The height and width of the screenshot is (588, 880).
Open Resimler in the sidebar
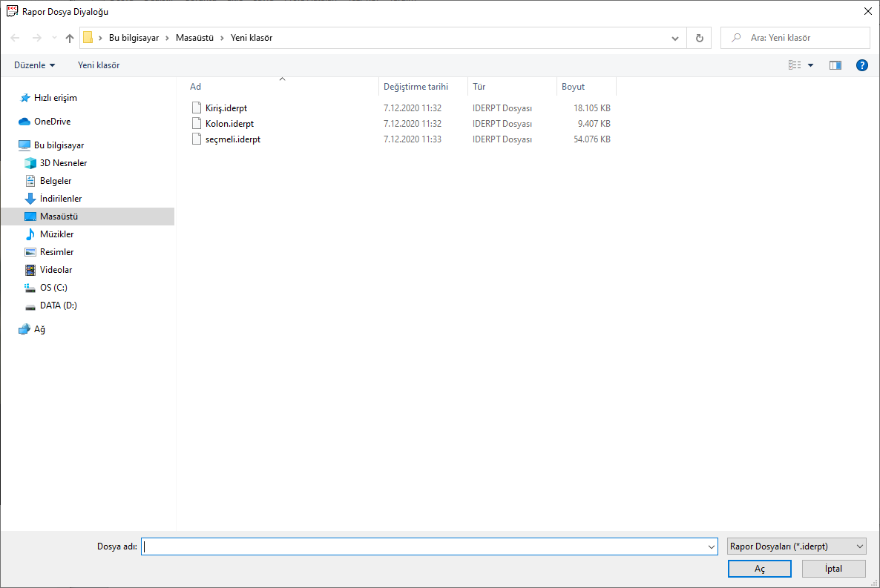point(56,252)
